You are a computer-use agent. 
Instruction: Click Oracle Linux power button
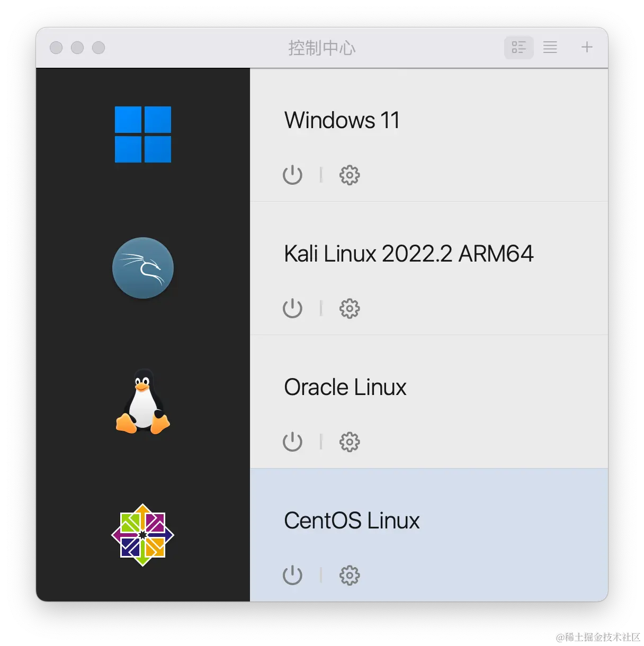pyautogui.click(x=292, y=442)
